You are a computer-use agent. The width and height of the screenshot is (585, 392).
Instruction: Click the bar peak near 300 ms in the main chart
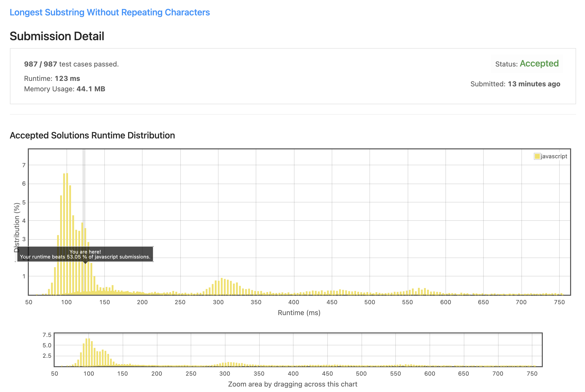[222, 286]
